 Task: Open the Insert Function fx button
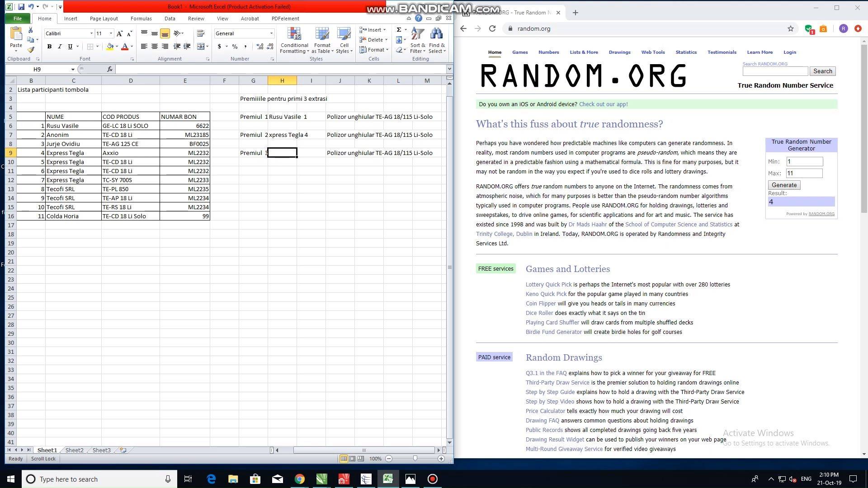[x=110, y=69]
